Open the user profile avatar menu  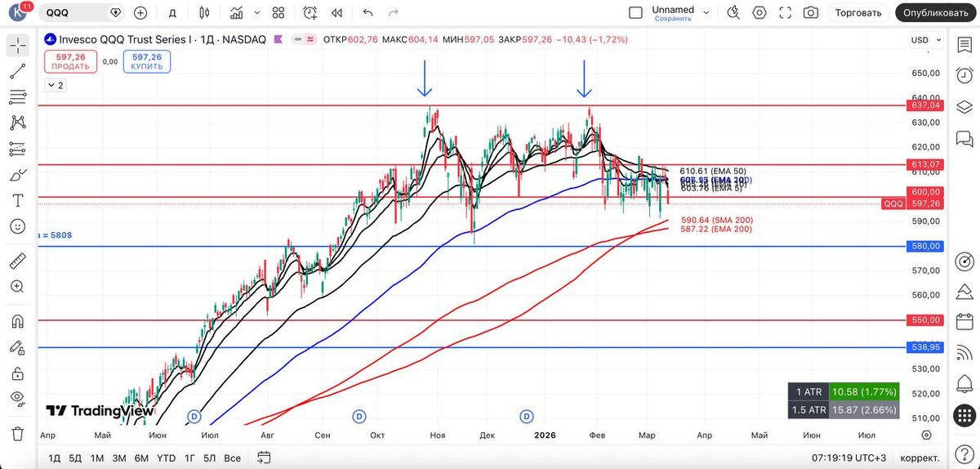point(19,12)
